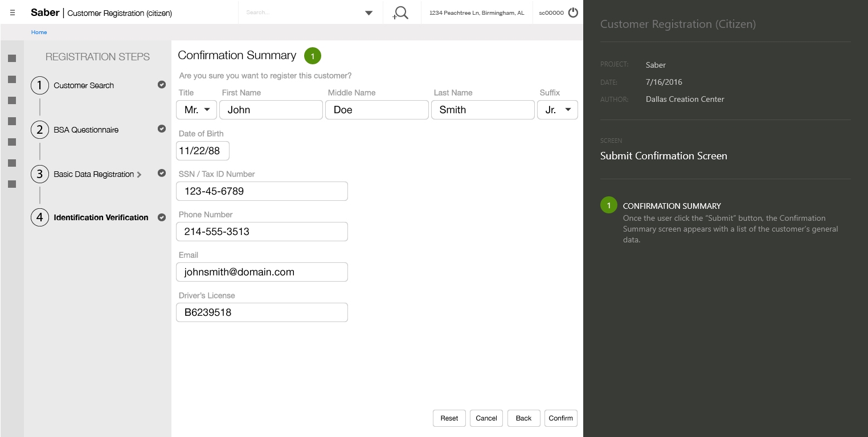Click the Phone Number field
Image resolution: width=868 pixels, height=437 pixels.
262,232
